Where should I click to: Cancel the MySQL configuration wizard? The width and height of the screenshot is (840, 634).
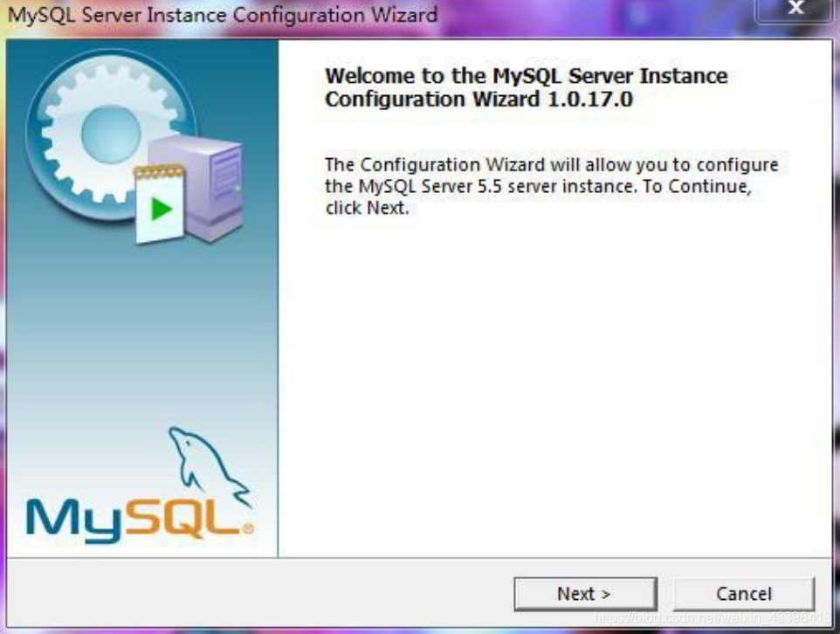tap(744, 594)
